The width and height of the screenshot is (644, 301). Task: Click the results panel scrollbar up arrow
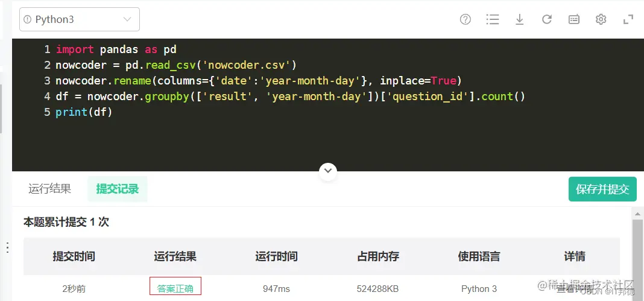pyautogui.click(x=638, y=214)
